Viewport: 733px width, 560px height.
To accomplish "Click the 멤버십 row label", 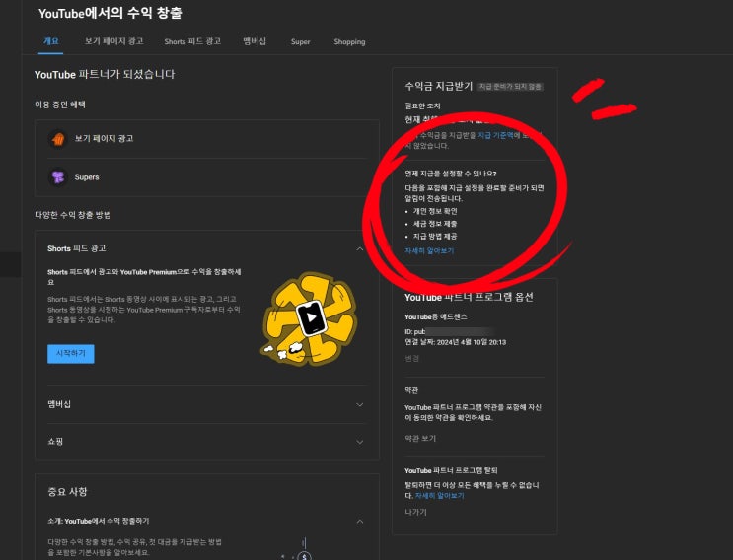I will (x=59, y=404).
